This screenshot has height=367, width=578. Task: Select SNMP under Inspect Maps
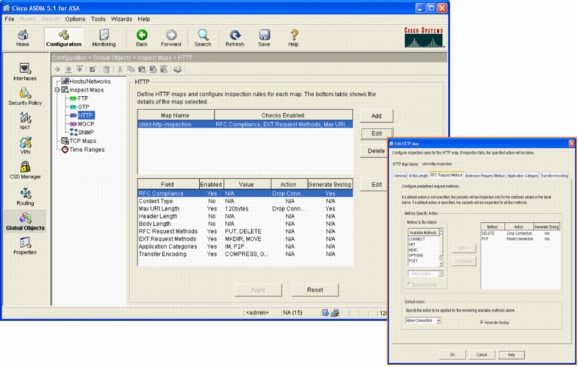(x=82, y=132)
